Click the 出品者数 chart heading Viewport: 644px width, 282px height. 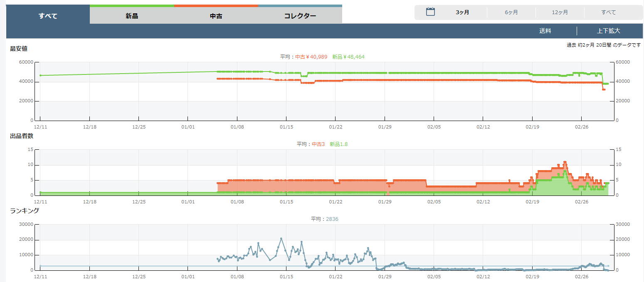point(22,136)
